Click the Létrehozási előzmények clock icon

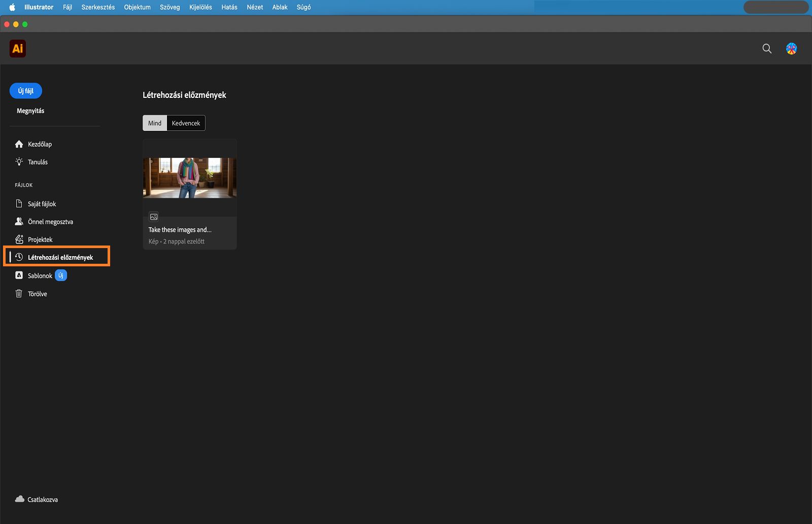coord(19,257)
